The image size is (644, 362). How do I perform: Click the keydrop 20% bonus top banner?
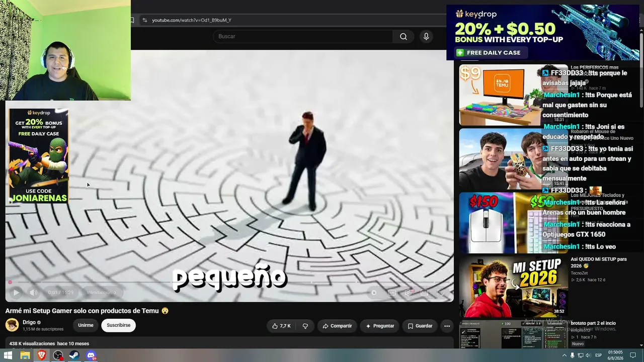pyautogui.click(x=542, y=32)
